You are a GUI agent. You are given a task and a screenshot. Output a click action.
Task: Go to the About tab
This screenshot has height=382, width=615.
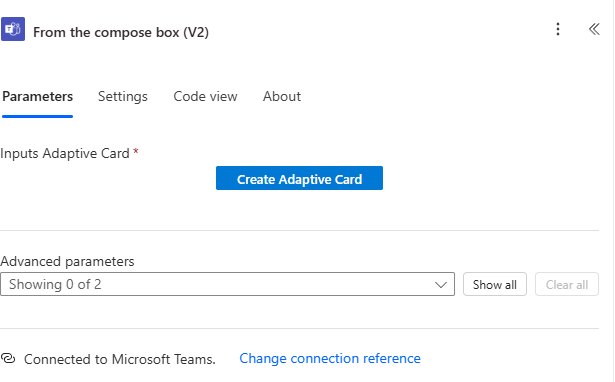282,96
